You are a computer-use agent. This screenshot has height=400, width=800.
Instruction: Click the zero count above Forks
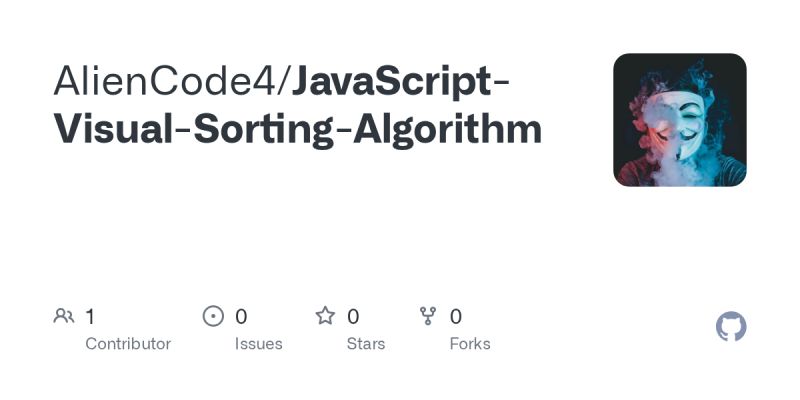point(456,317)
